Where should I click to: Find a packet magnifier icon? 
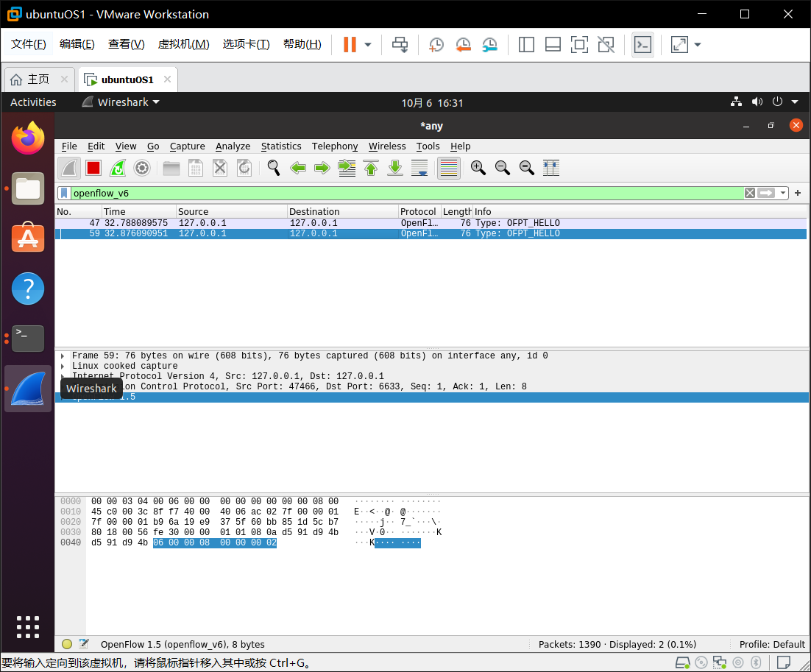click(x=273, y=168)
